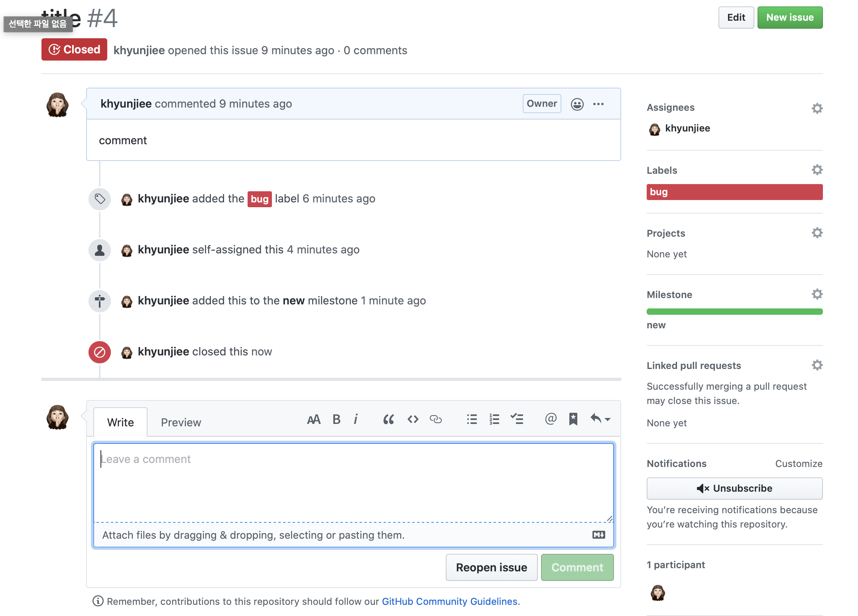Click the green new milestone progress bar

point(734,312)
